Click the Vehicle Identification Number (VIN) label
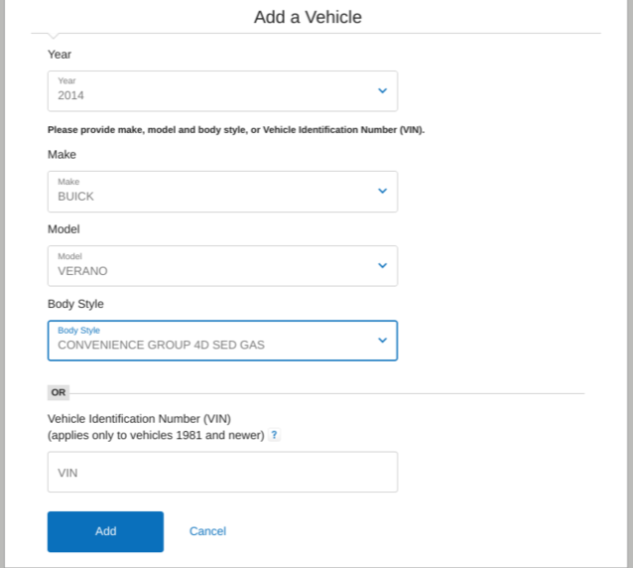Screen dimensions: 633x568 coord(139,419)
